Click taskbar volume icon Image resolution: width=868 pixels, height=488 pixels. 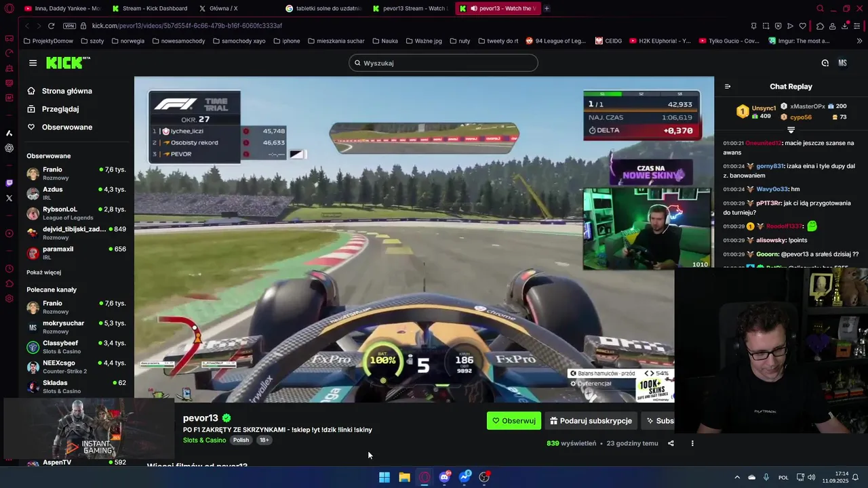[x=811, y=477]
